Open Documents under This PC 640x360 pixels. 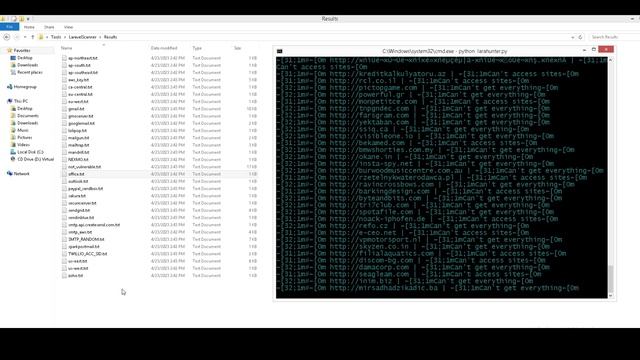click(28, 116)
